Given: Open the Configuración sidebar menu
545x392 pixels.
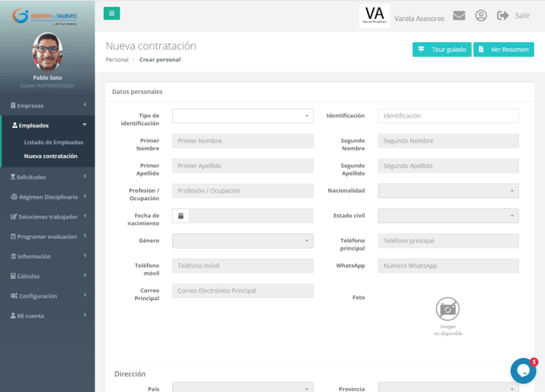Looking at the screenshot, I should [x=47, y=296].
